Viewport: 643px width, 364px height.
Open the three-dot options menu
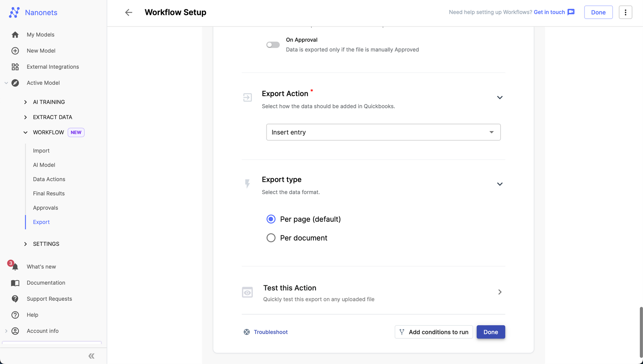pyautogui.click(x=625, y=12)
